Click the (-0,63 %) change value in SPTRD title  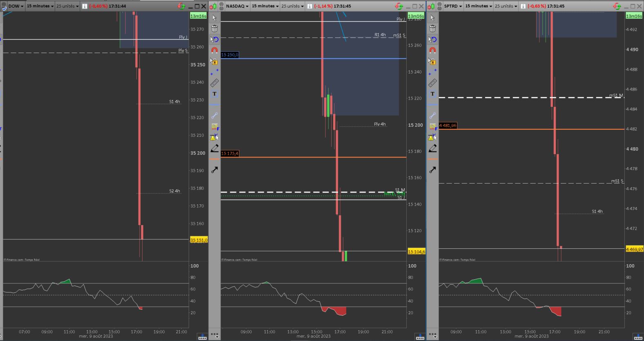click(x=537, y=6)
